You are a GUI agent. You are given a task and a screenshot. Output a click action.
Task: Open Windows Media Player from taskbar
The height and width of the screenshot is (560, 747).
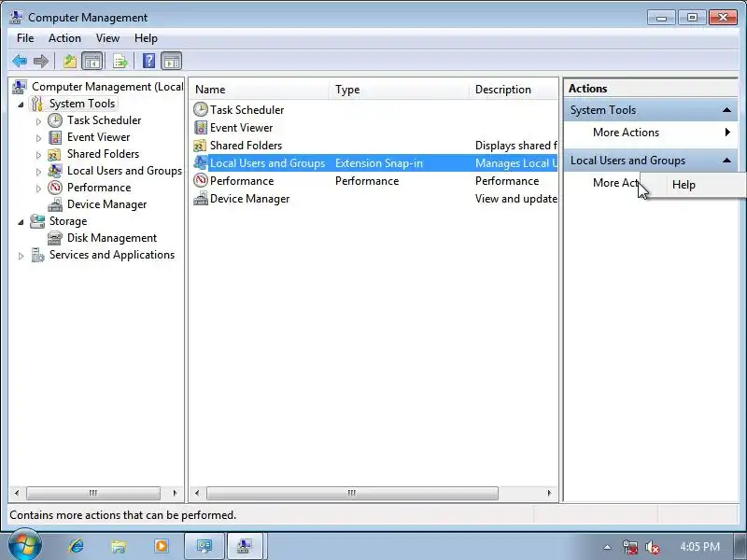click(162, 546)
